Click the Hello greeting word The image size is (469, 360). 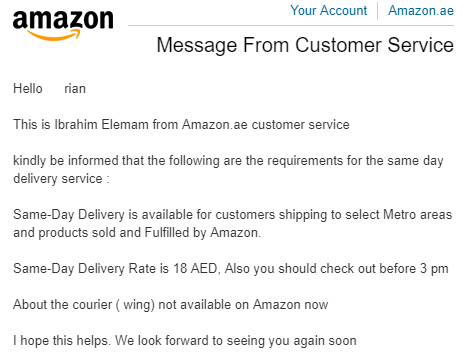28,89
